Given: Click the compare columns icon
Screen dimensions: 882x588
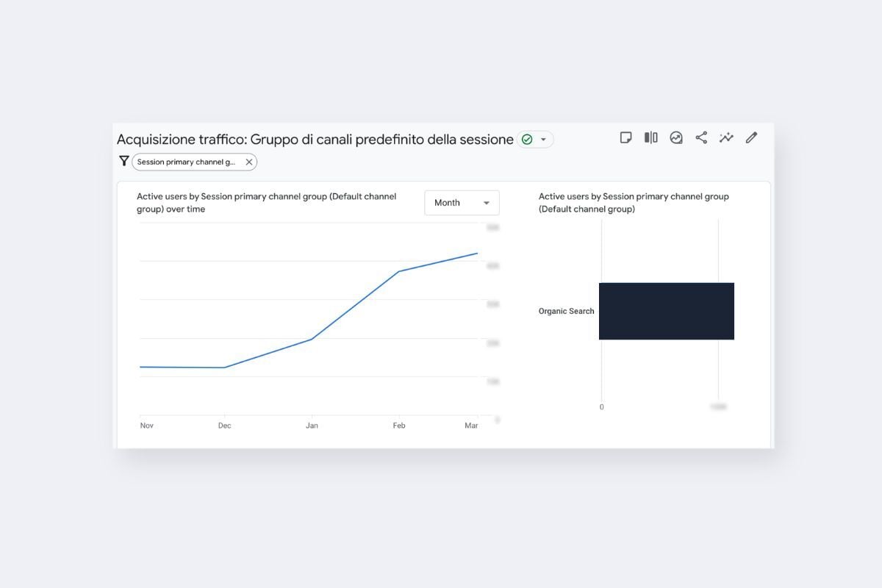Looking at the screenshot, I should tap(650, 137).
